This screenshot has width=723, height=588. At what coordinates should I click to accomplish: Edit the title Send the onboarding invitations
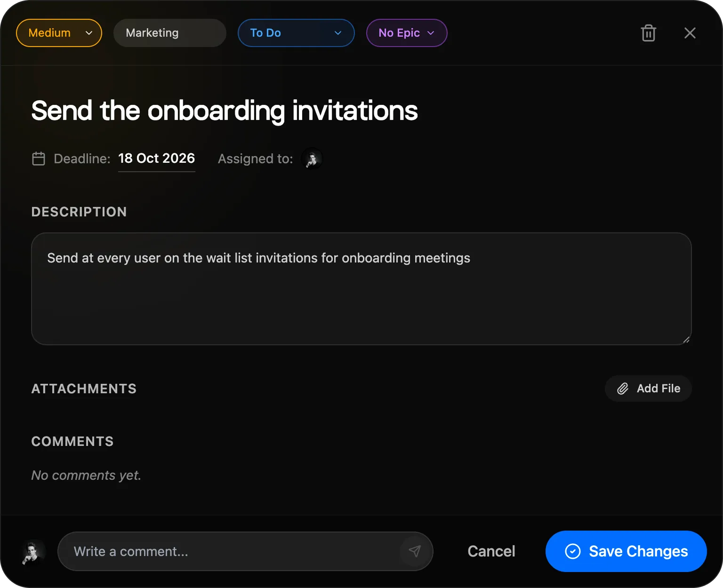click(225, 111)
